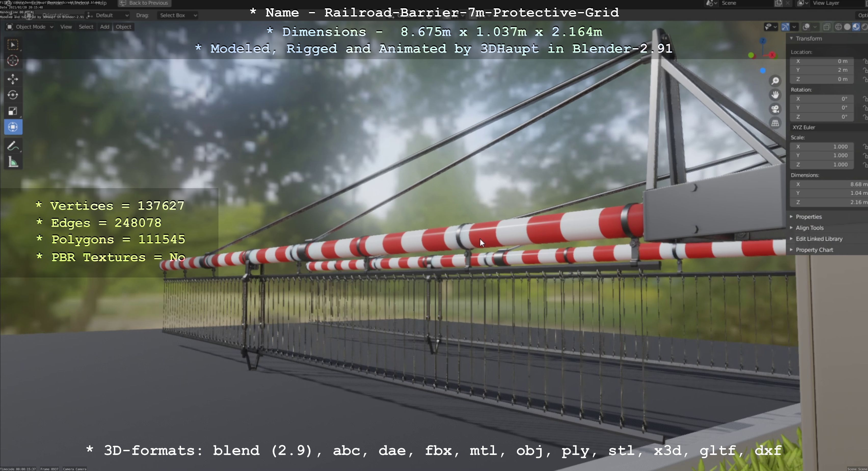The image size is (868, 471).
Task: Open the gizmo options dropdown arrow
Action: point(794,27)
